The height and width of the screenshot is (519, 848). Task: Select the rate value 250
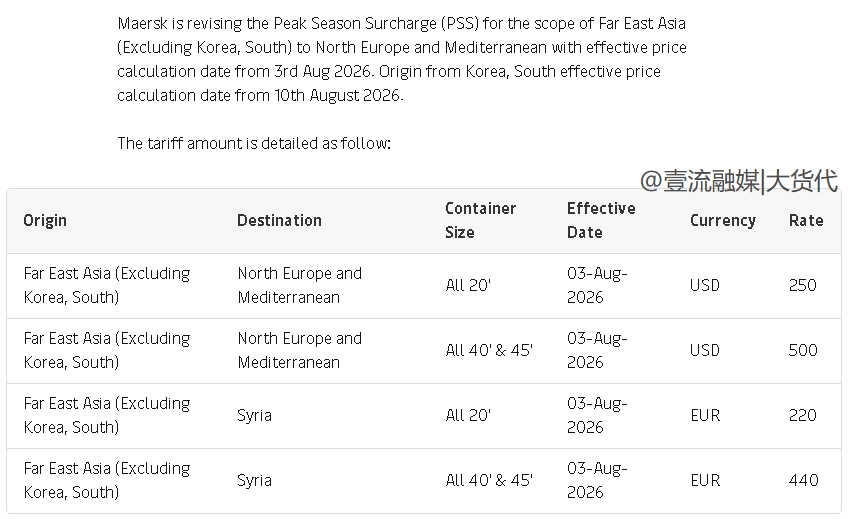pos(803,285)
